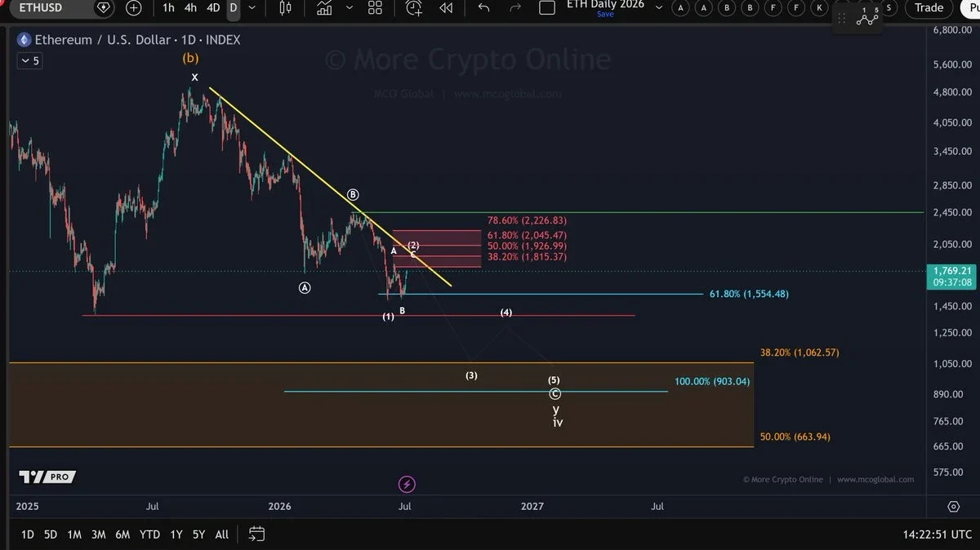The height and width of the screenshot is (550, 980).
Task: Click the lightning bolt event marker
Action: [x=407, y=485]
